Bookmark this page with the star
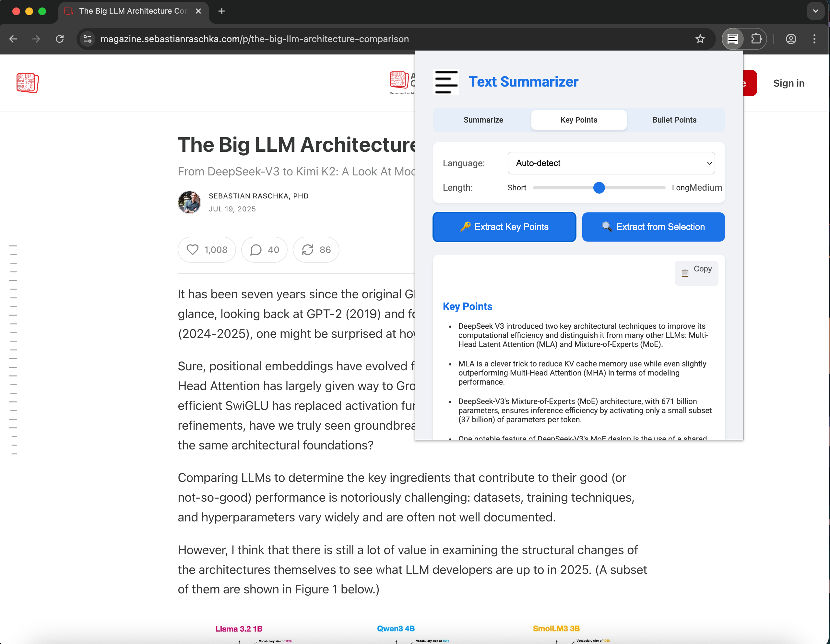Screen dimensions: 830x644 [700, 39]
